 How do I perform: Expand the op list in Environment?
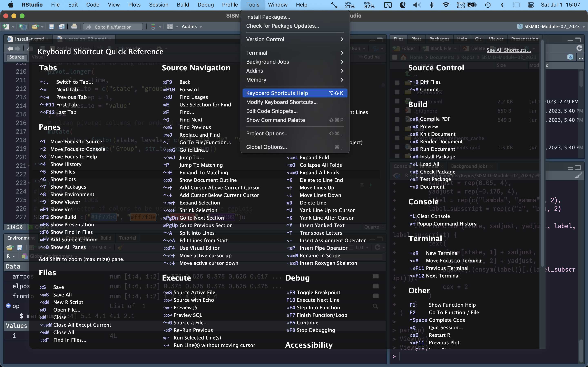(9, 306)
